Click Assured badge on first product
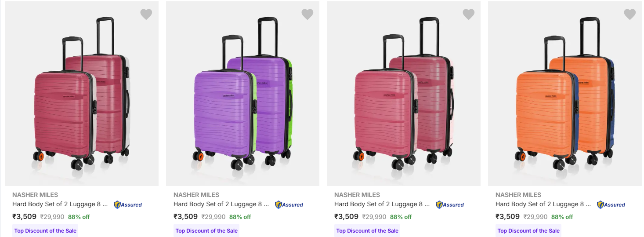The width and height of the screenshot is (644, 237). (x=128, y=204)
